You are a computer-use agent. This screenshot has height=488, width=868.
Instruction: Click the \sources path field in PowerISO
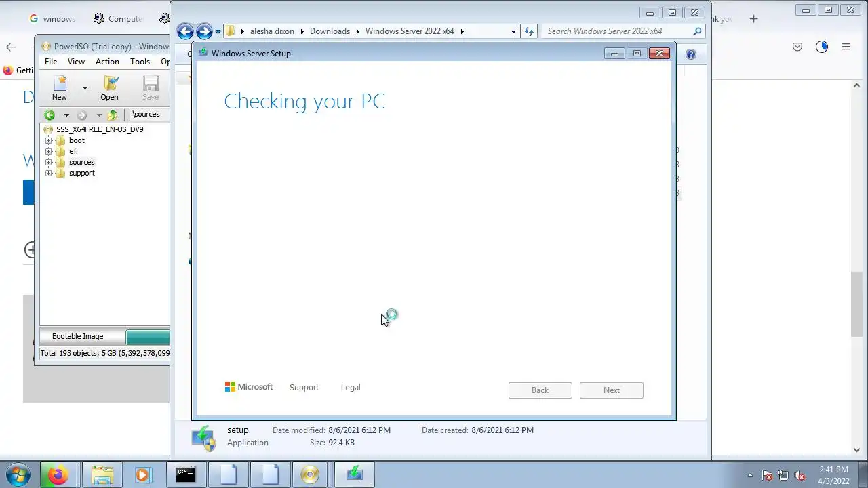click(150, 115)
